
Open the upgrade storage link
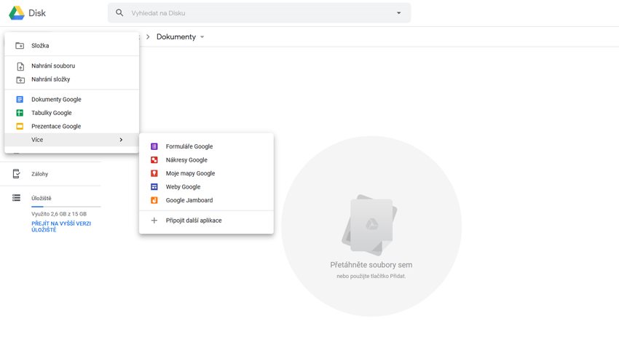(60, 226)
